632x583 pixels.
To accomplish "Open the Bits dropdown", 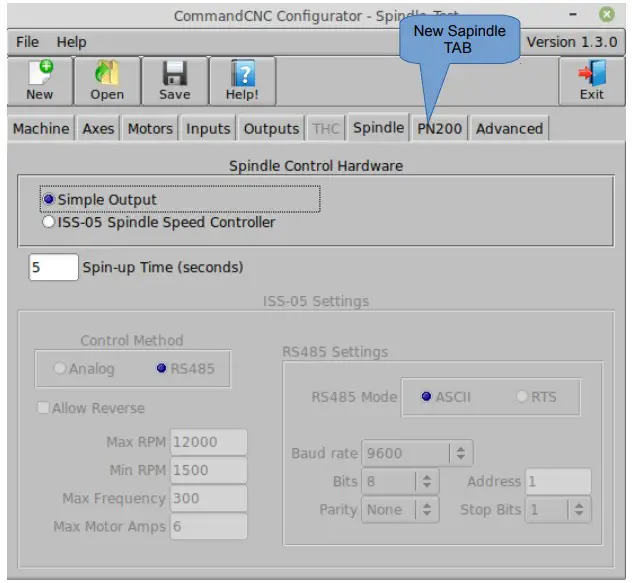I will (400, 481).
